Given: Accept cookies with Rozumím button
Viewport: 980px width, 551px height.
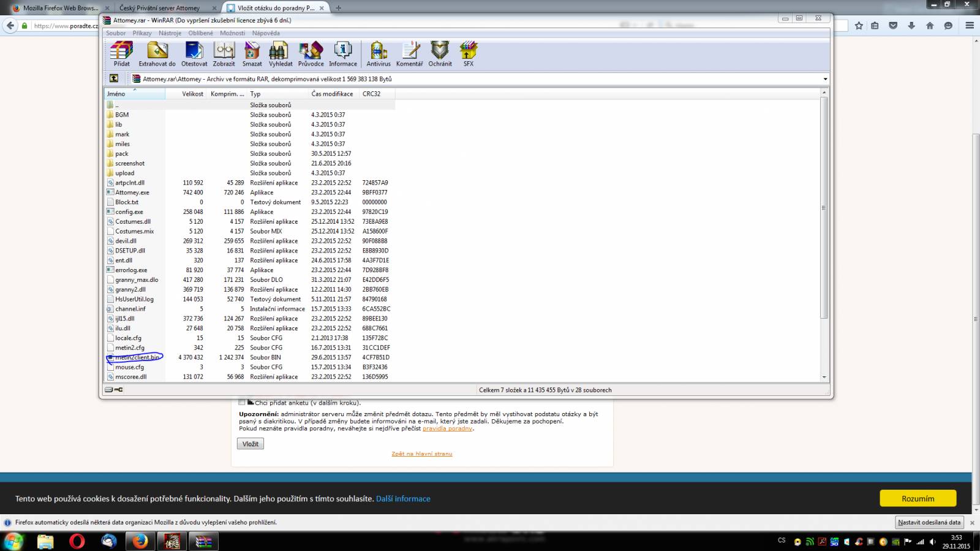Looking at the screenshot, I should point(918,498).
